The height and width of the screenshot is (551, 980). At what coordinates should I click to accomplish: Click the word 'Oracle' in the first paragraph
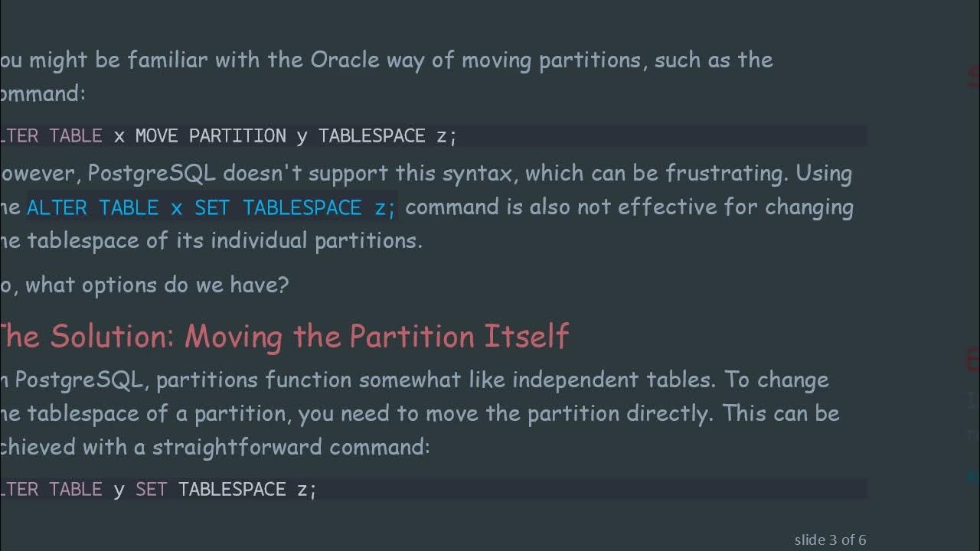(x=345, y=60)
